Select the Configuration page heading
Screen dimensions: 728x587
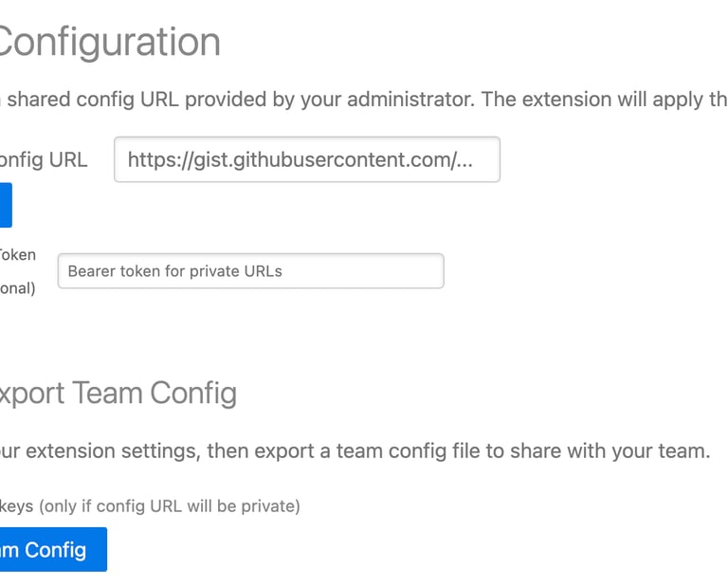[x=109, y=42]
